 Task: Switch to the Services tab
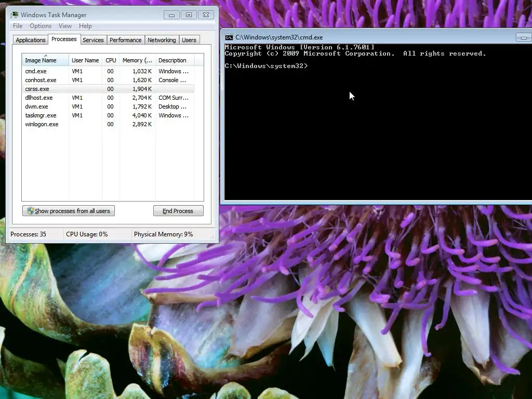coord(93,40)
